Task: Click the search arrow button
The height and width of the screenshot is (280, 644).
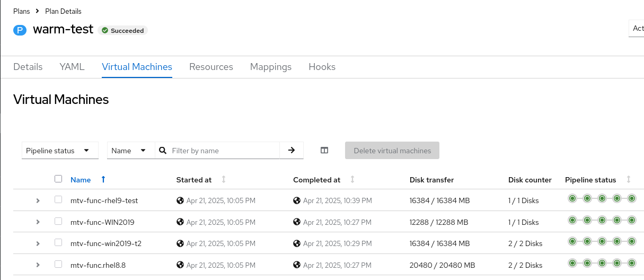Action: coord(292,151)
